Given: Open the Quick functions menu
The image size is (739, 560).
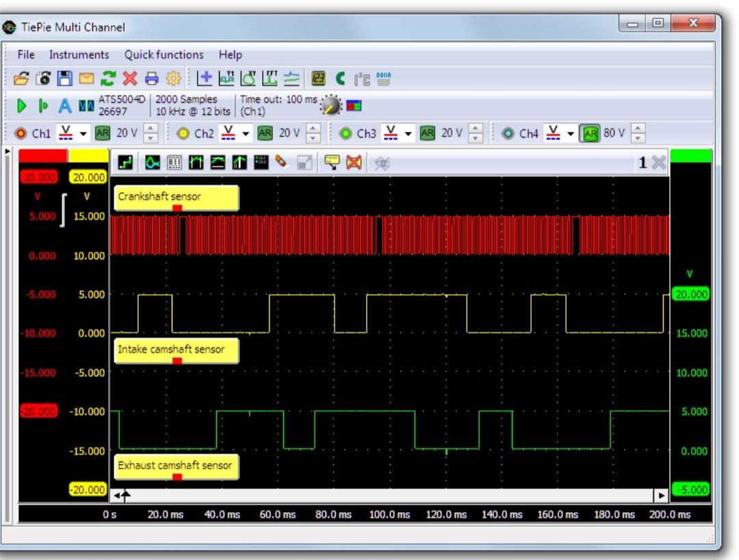Looking at the screenshot, I should pos(164,55).
